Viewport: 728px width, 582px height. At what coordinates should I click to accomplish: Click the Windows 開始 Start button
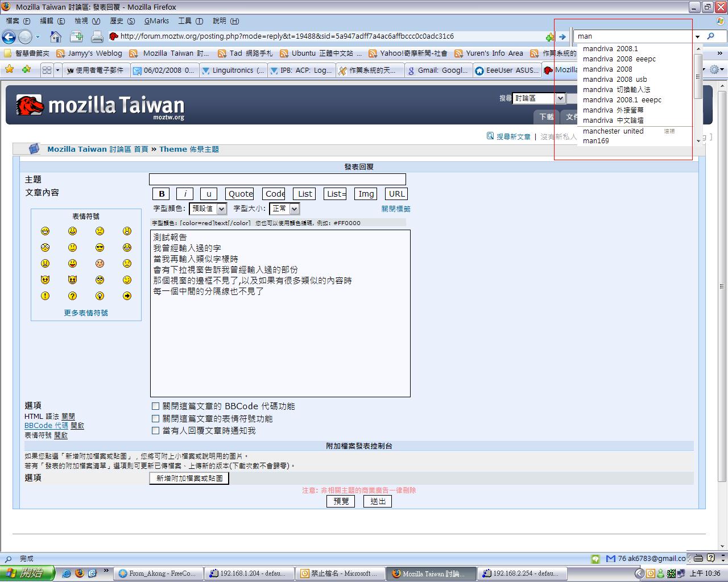coord(27,573)
